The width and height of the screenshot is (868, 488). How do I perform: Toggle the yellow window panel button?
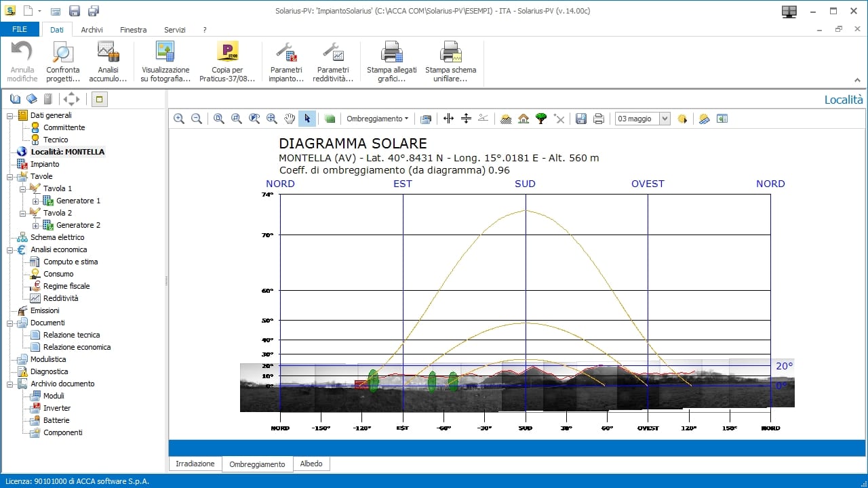(x=99, y=99)
